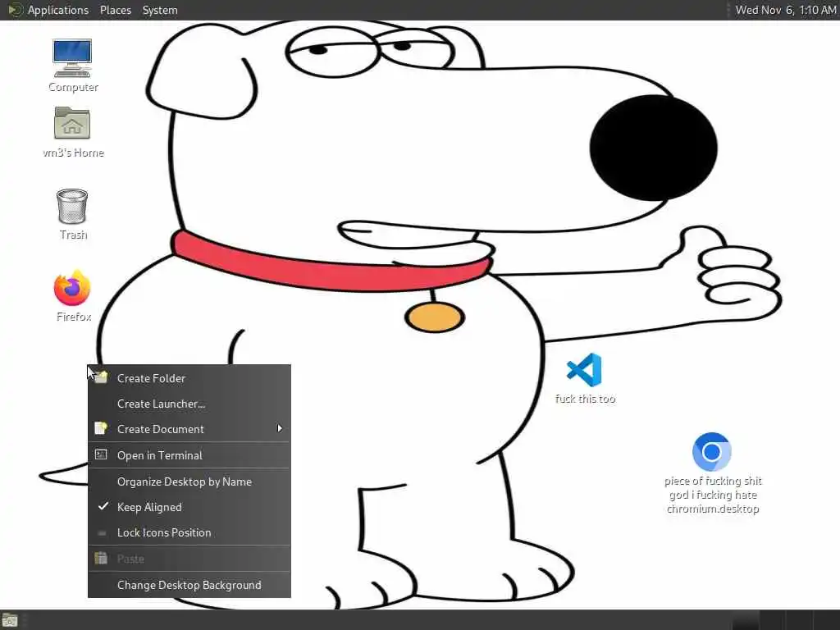Image resolution: width=840 pixels, height=630 pixels.
Task: Open the System menu
Action: 160,10
